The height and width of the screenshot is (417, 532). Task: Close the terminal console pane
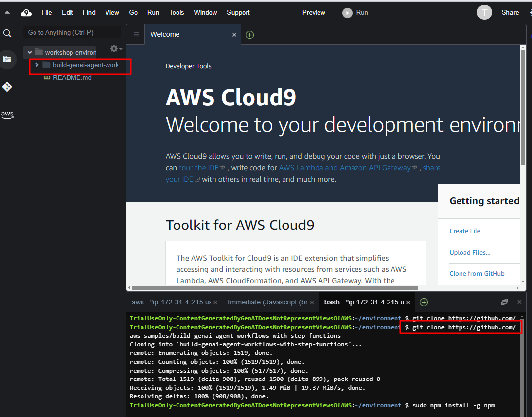pyautogui.click(x=519, y=302)
